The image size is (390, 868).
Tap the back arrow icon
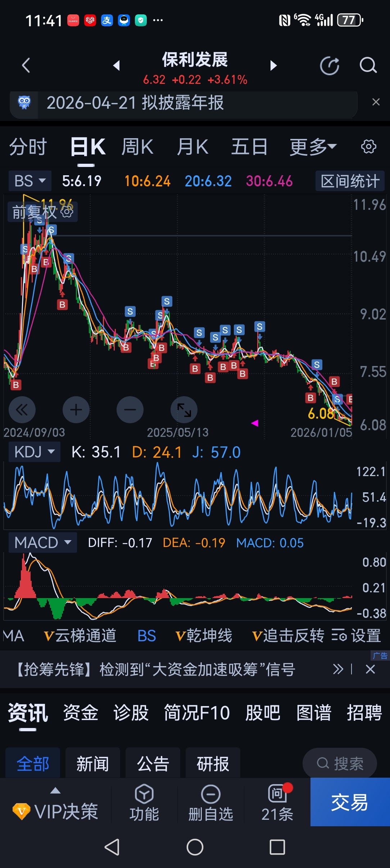pyautogui.click(x=26, y=65)
